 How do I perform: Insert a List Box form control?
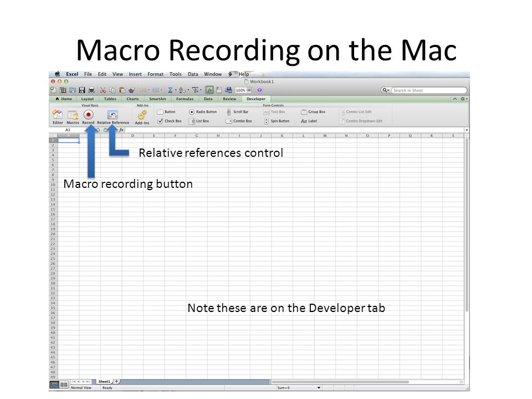point(199,121)
